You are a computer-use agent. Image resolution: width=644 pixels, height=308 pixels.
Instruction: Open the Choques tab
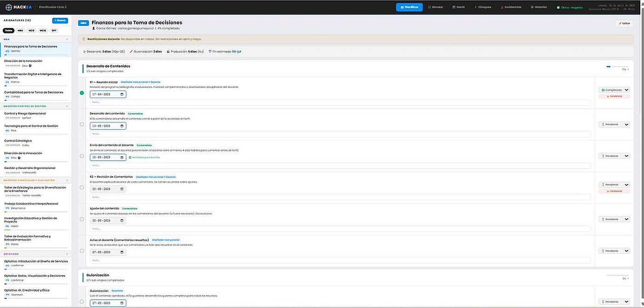(x=483, y=7)
